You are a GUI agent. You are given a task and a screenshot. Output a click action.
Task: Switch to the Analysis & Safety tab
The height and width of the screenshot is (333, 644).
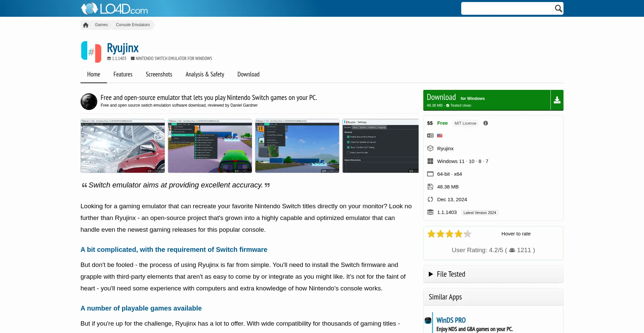(x=205, y=74)
